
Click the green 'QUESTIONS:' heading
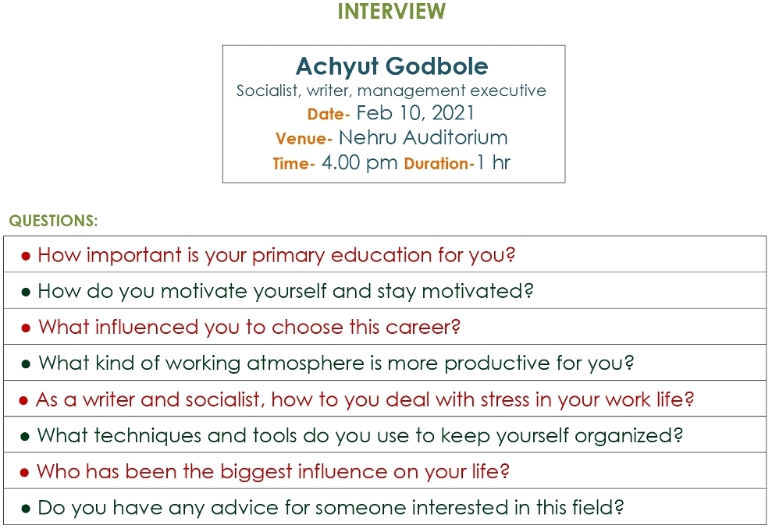[53, 222]
